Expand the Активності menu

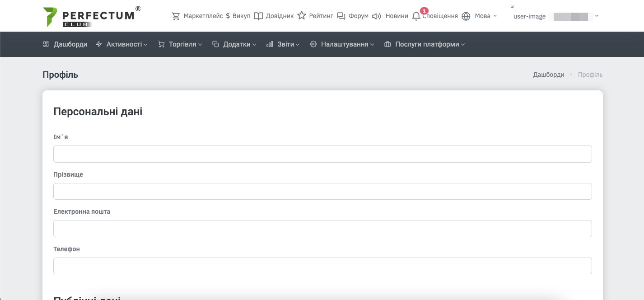[x=122, y=44]
